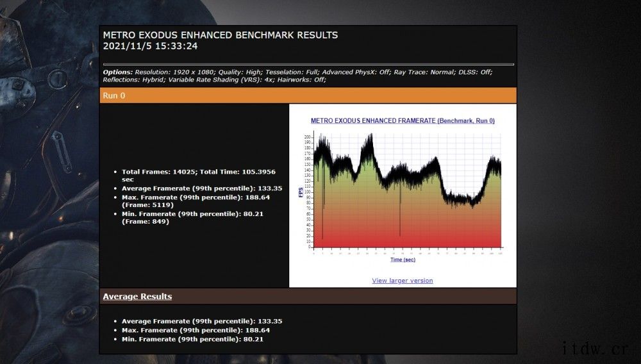The height and width of the screenshot is (364, 641).
Task: Click the METRO EXODUS ENHANCED FRAMERATE chart title
Action: (x=403, y=121)
